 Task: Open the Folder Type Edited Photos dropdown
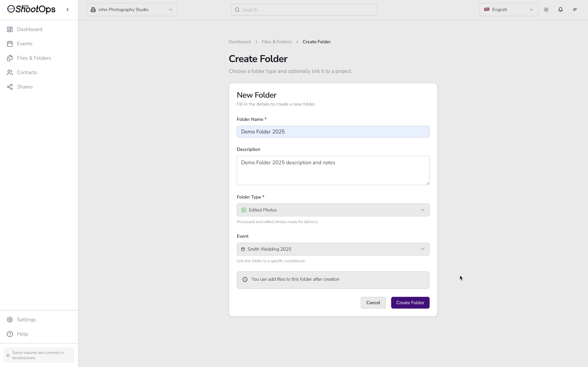point(333,210)
